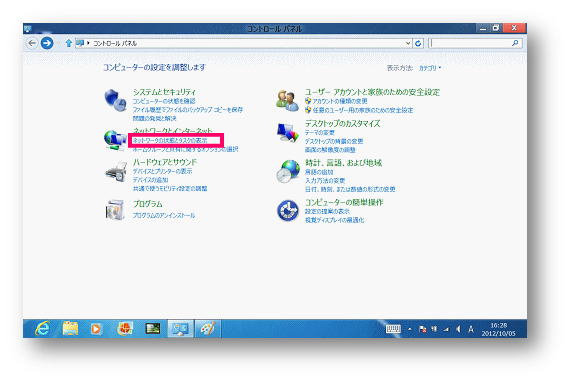
Task: Click the Network and Internet globe icon
Action: tap(115, 140)
